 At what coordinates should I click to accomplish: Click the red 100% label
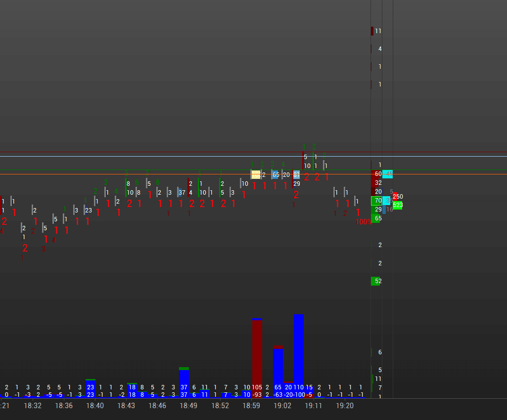pyautogui.click(x=364, y=222)
